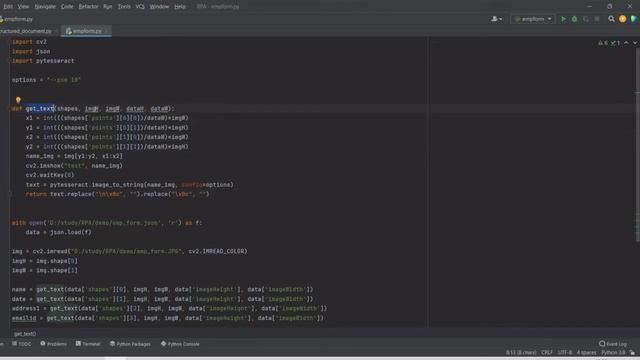This screenshot has width=640, height=360.
Task: Open the Python Packages tool window
Action: 130,344
